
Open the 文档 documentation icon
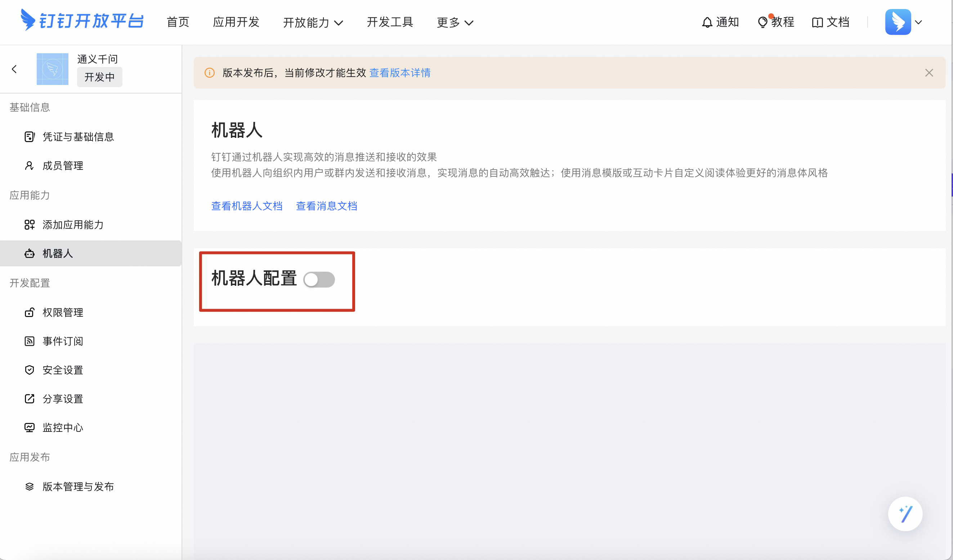point(818,22)
